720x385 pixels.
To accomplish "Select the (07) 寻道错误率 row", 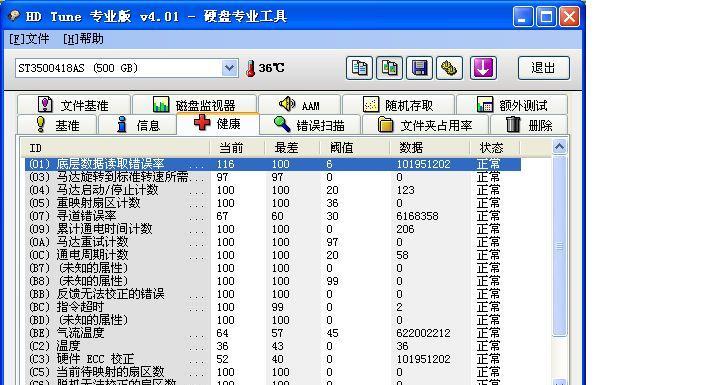I will 273,216.
